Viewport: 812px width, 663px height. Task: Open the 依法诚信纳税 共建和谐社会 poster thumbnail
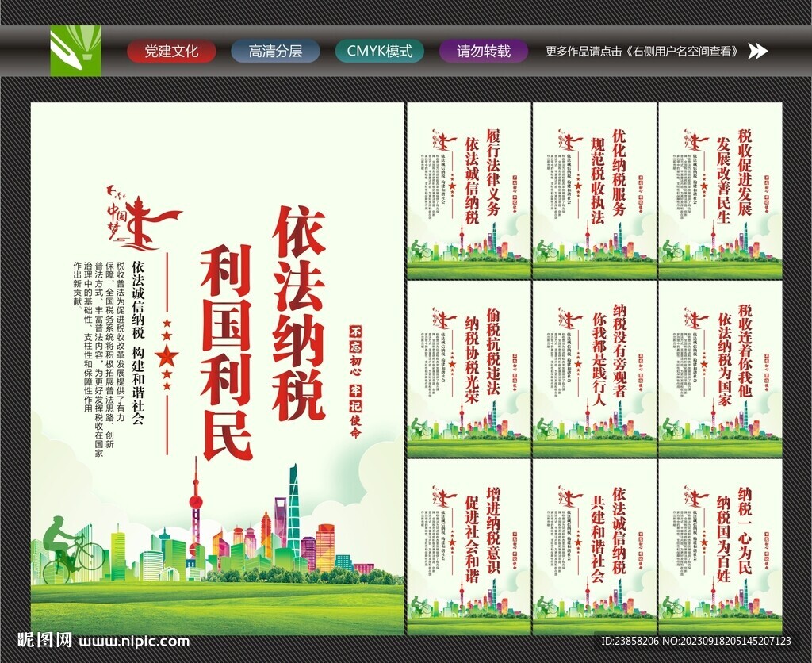pyautogui.click(x=595, y=546)
